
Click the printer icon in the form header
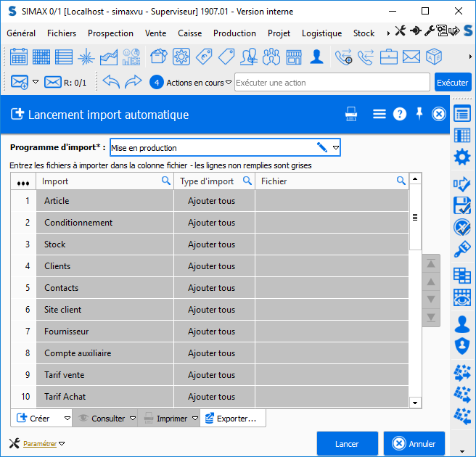click(x=352, y=114)
